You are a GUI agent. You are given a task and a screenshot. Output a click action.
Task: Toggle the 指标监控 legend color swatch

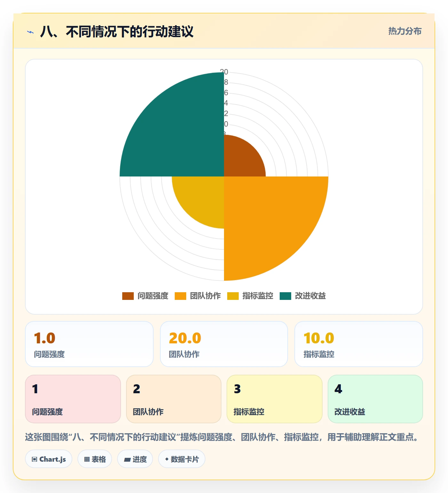tap(233, 296)
